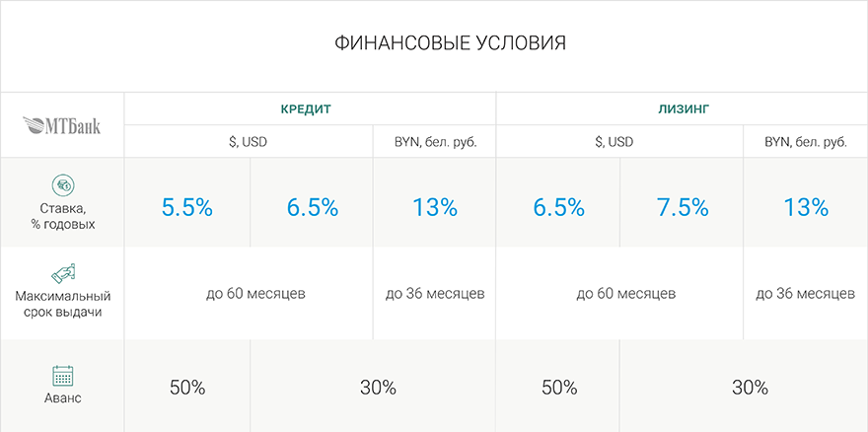Click the 13% BYN rate under Лизинг
This screenshot has width=868, height=432.
806,207
